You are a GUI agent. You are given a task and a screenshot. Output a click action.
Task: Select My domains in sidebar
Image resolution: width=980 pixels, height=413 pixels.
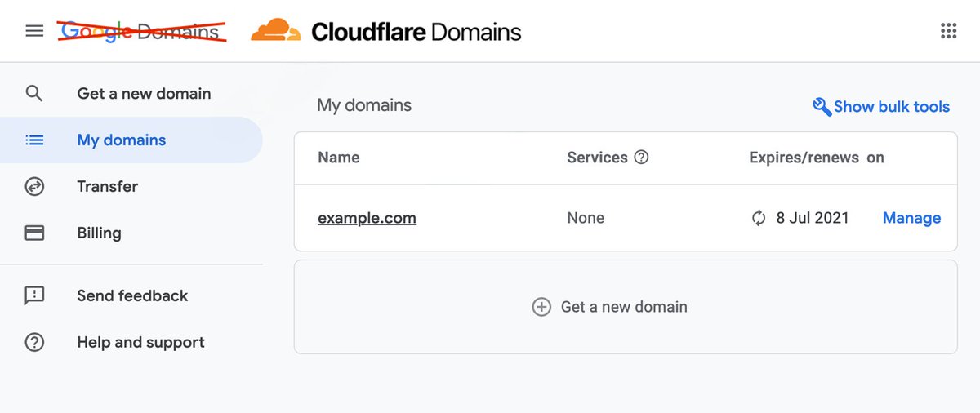point(121,140)
